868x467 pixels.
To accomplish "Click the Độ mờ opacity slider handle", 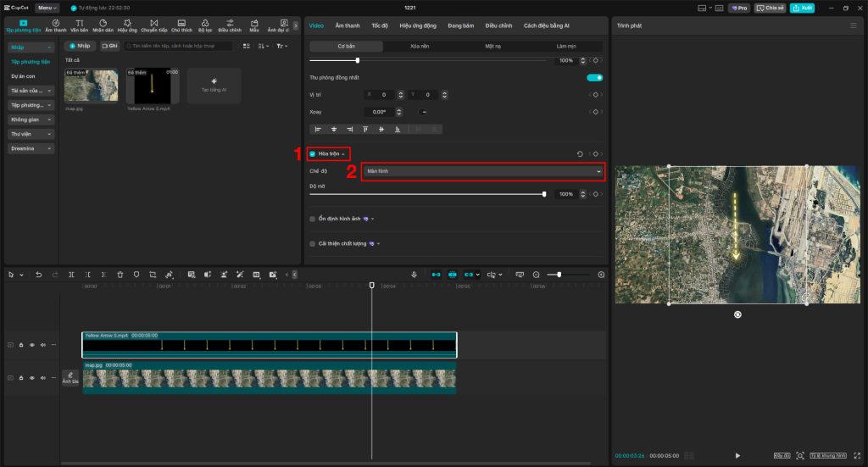I will pyautogui.click(x=544, y=194).
